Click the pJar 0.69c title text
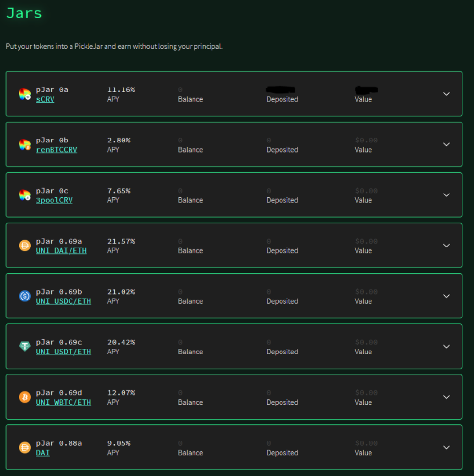Image resolution: width=475 pixels, height=476 pixels. point(59,342)
